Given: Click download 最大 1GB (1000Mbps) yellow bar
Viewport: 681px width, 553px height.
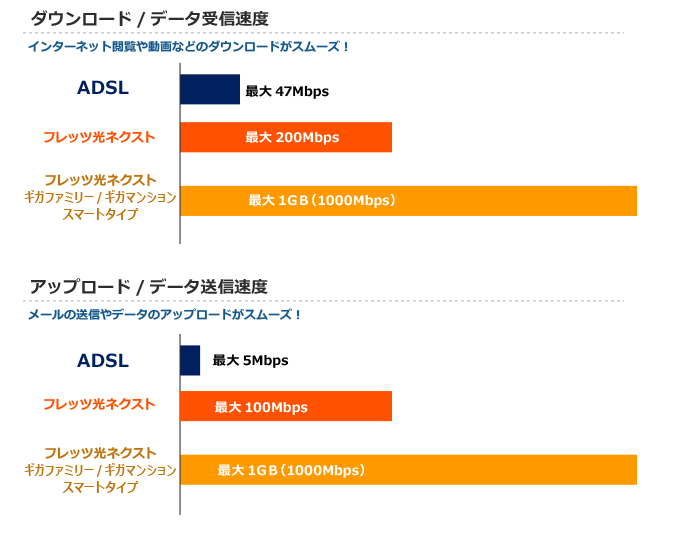Looking at the screenshot, I should (x=409, y=201).
